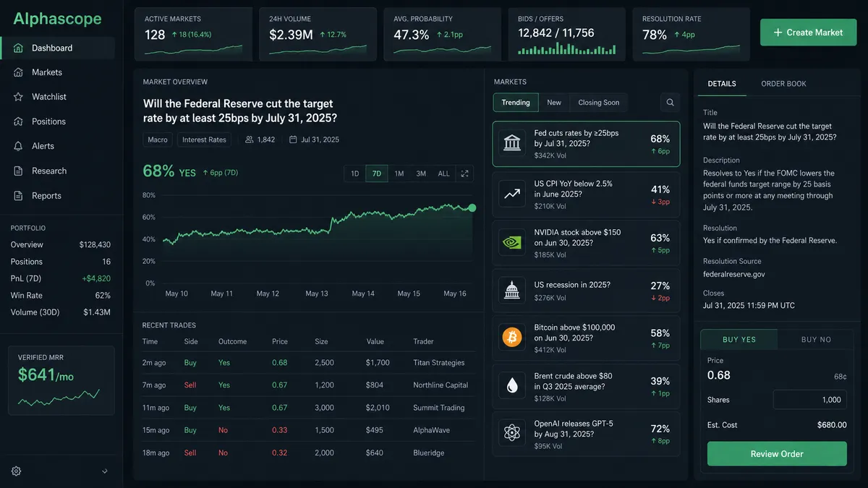The image size is (868, 488).
Task: Open the Markets sidebar icon
Action: click(18, 72)
